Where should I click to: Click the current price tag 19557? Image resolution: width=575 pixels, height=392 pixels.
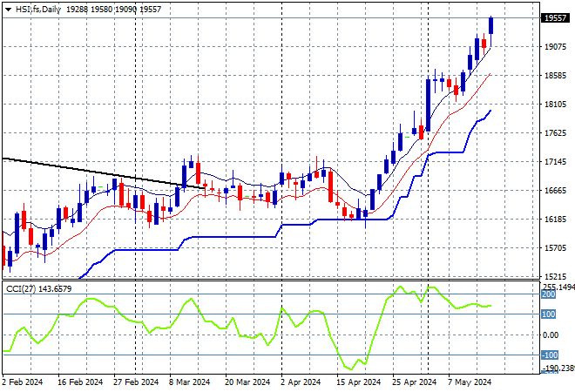(x=551, y=17)
